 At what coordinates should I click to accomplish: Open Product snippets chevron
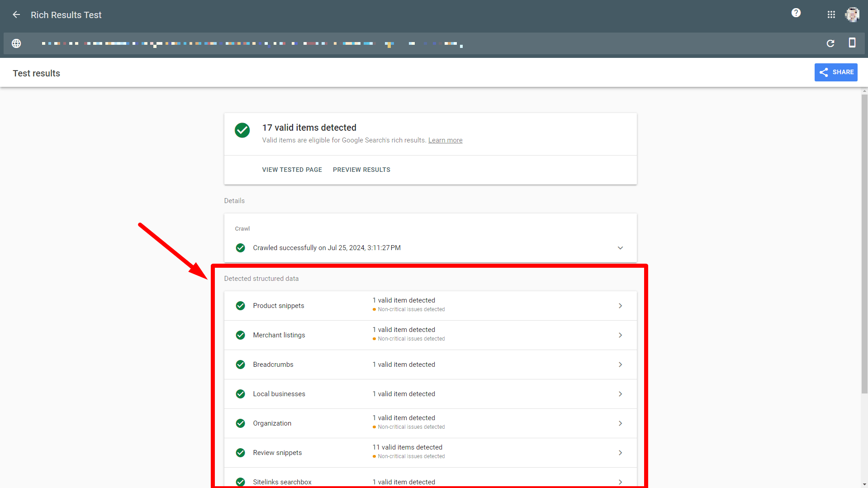click(x=620, y=306)
